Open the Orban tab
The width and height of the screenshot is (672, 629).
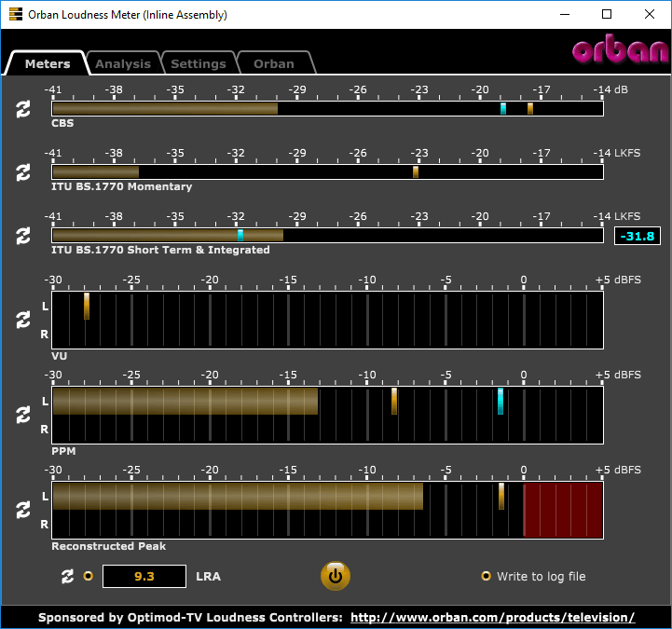[274, 64]
